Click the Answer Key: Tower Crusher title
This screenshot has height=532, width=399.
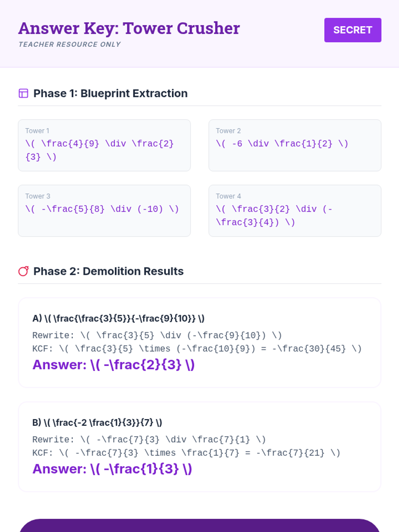tap(129, 28)
